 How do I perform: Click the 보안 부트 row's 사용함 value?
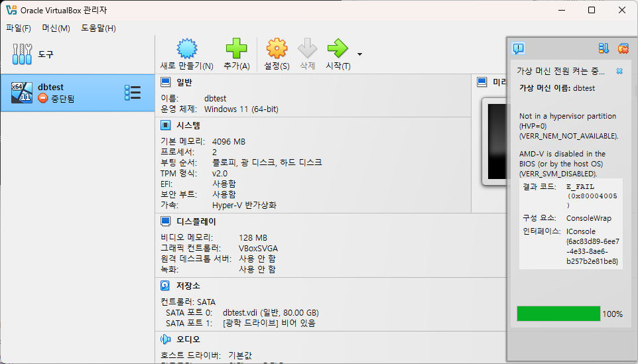pos(224,194)
